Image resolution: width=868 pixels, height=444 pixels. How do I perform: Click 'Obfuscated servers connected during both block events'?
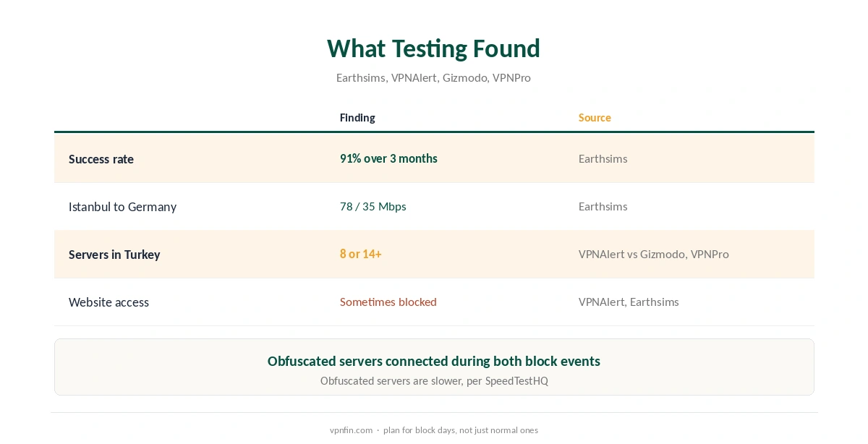pos(433,361)
